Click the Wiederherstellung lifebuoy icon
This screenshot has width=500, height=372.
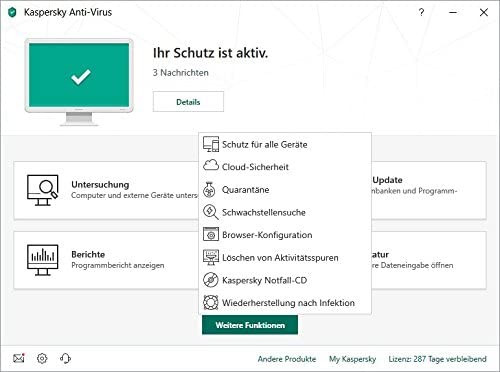click(x=210, y=303)
